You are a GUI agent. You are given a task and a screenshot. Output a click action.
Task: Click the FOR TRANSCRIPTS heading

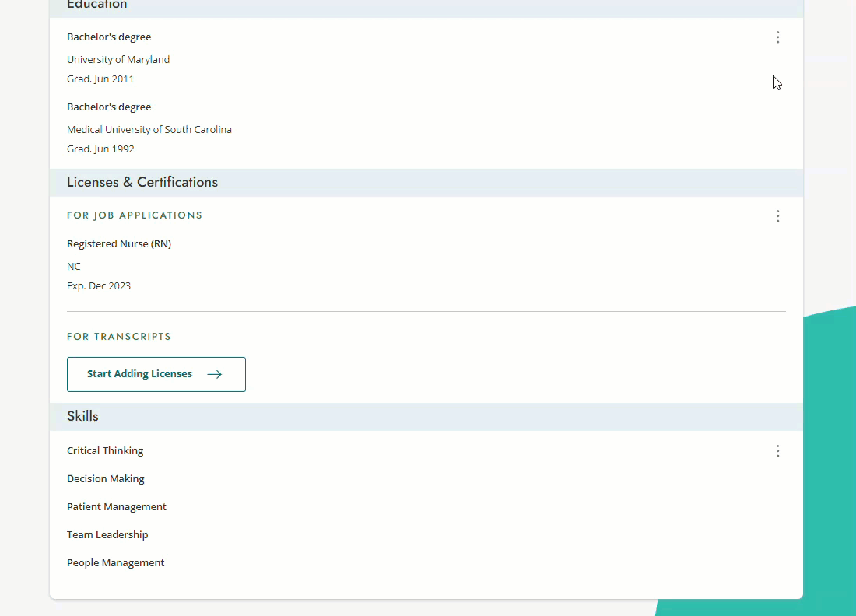pos(118,336)
